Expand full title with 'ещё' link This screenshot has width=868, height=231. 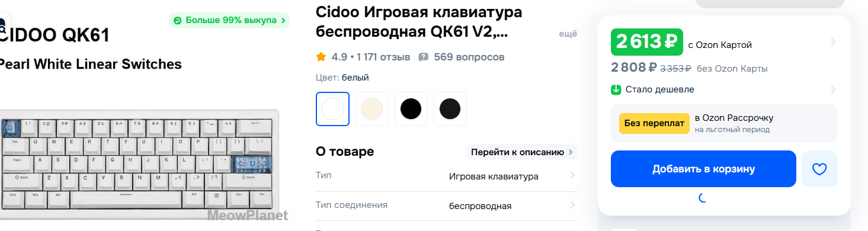point(568,34)
